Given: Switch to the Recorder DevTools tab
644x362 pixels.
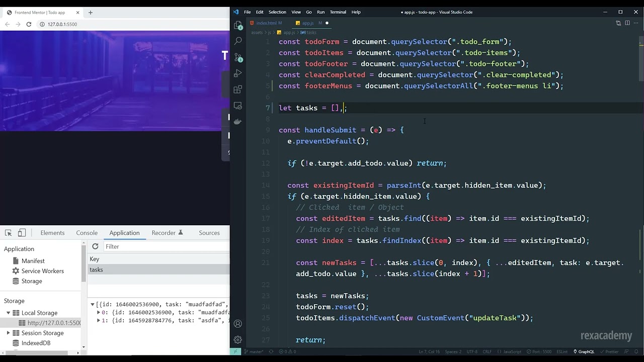Looking at the screenshot, I should pos(167,233).
